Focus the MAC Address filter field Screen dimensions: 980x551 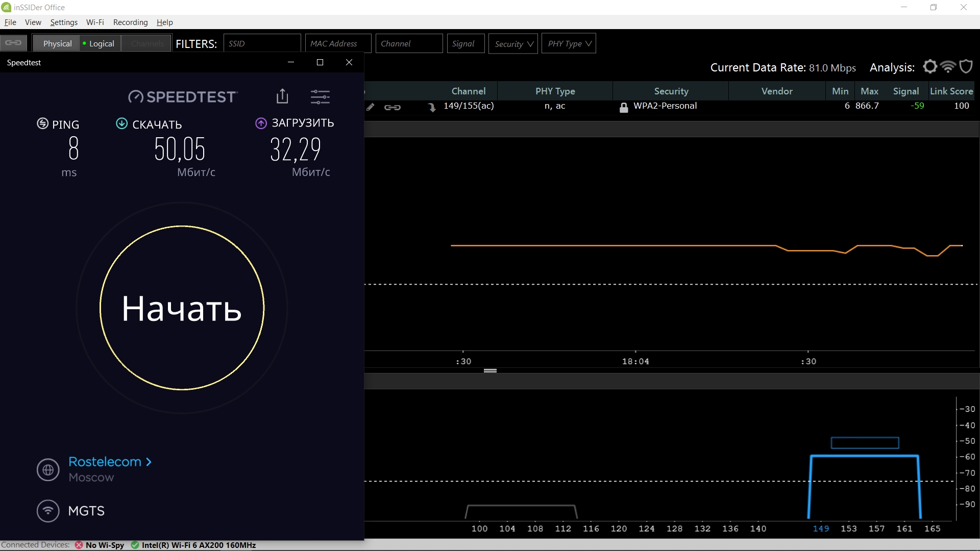point(338,43)
